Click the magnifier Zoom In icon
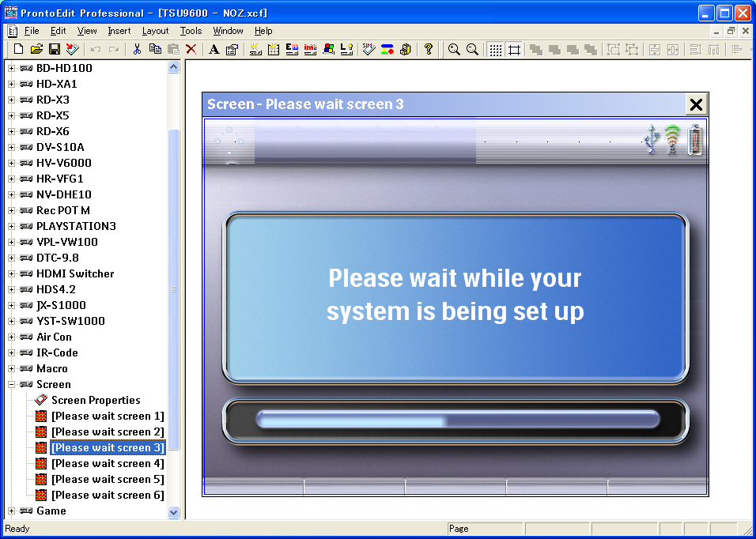The width and height of the screenshot is (756, 539). [454, 49]
